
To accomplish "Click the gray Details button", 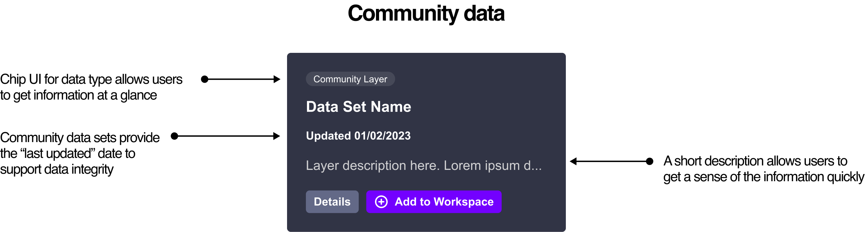I will point(332,202).
